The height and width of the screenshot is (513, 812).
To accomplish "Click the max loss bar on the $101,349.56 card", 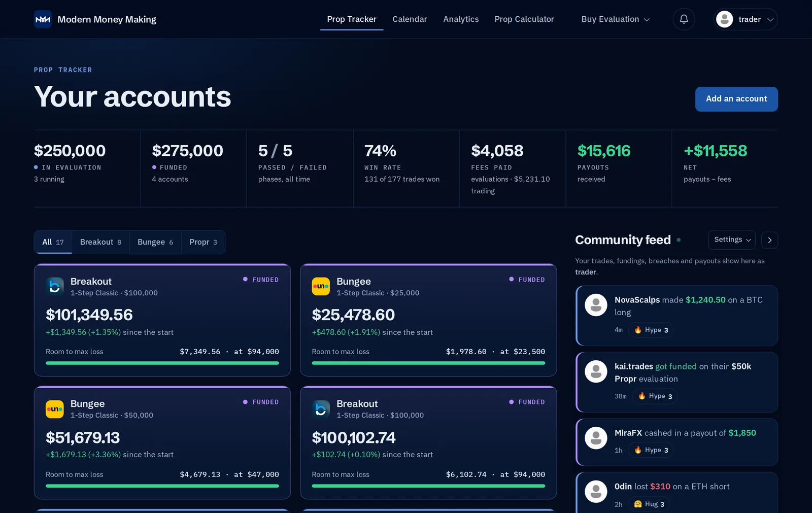I will (162, 363).
